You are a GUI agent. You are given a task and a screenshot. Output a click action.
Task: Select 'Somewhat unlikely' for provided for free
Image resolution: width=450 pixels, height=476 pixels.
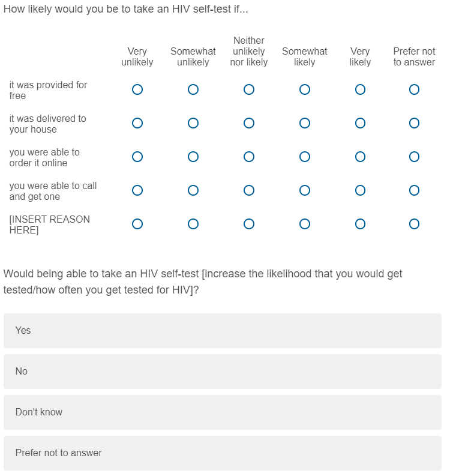(x=193, y=89)
